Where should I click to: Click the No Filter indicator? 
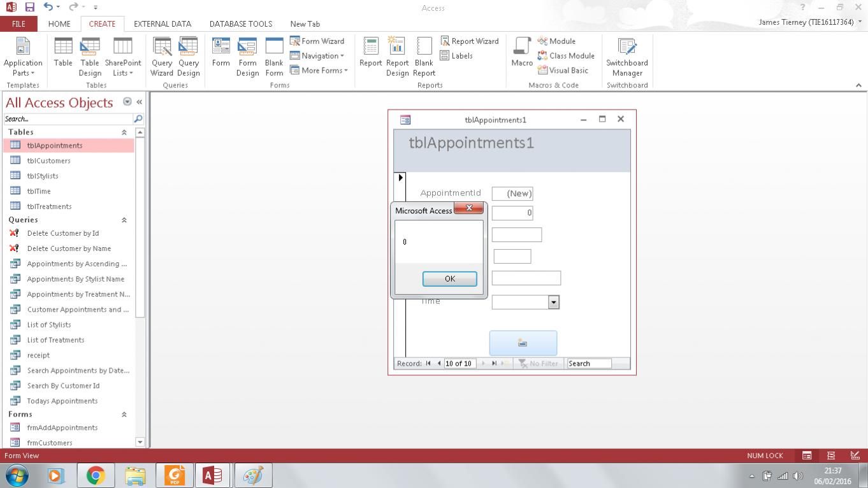[x=539, y=363]
